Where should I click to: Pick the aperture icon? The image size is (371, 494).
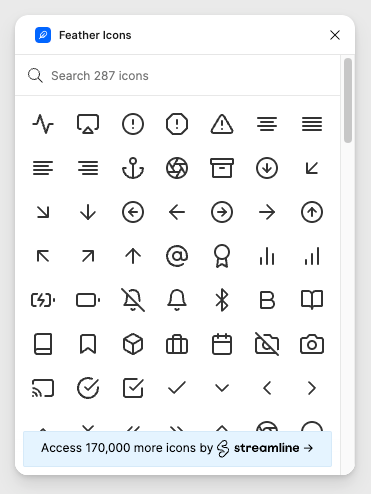177,168
